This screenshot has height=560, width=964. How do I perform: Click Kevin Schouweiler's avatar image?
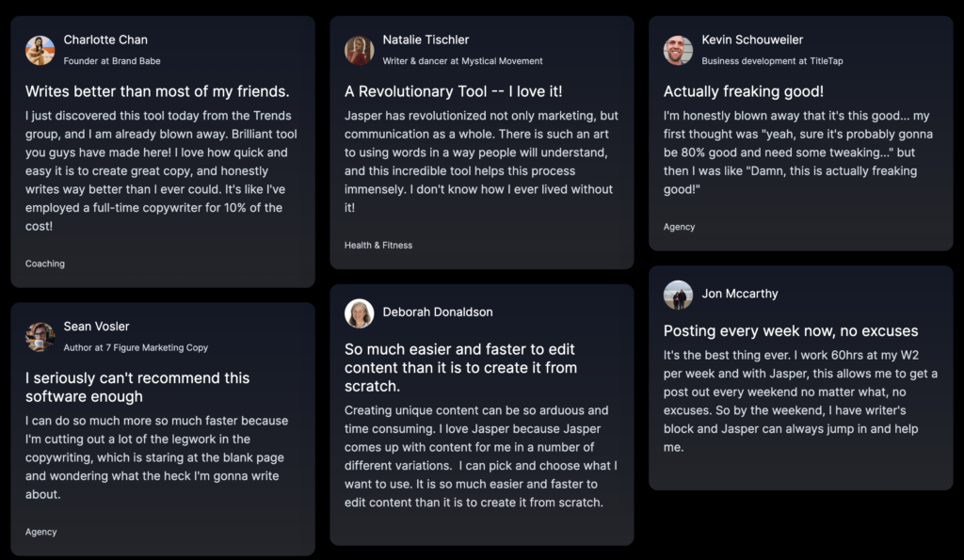(678, 51)
